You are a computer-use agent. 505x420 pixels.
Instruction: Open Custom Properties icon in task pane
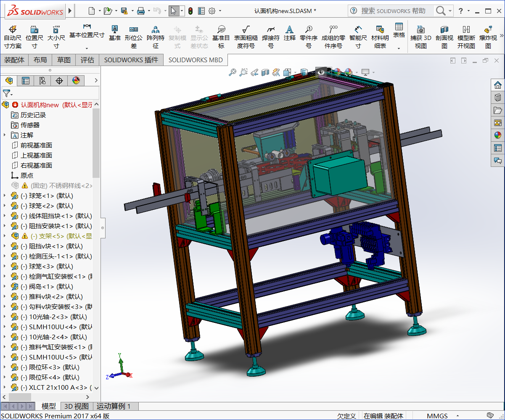498,148
